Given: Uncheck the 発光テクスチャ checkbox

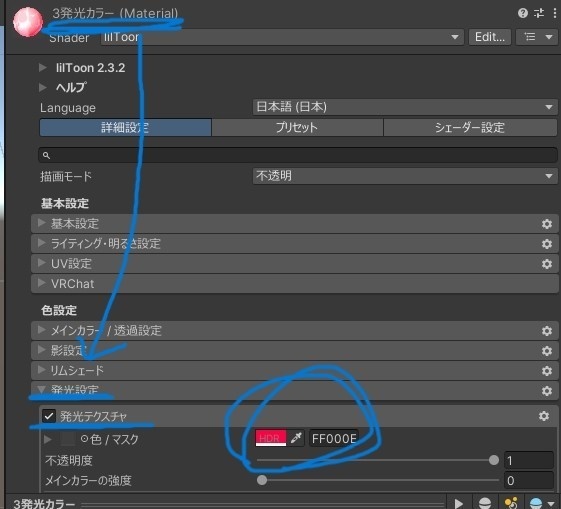Looking at the screenshot, I should (49, 416).
